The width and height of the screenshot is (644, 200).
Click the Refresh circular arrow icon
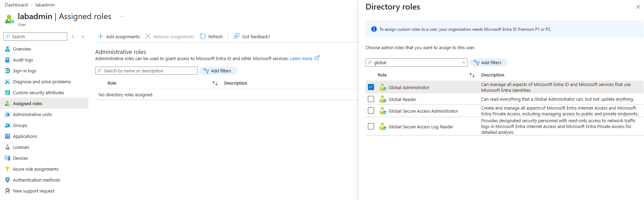203,36
